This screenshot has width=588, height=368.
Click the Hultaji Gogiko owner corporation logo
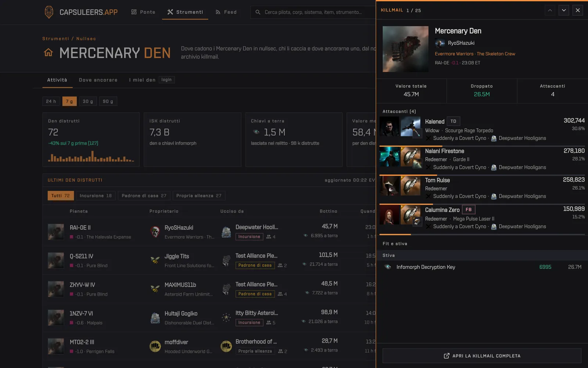coord(155,318)
